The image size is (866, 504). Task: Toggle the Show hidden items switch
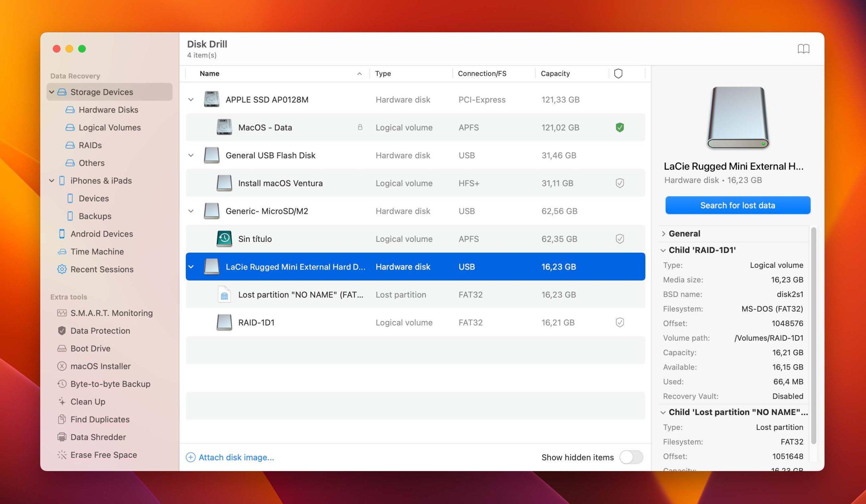point(631,457)
